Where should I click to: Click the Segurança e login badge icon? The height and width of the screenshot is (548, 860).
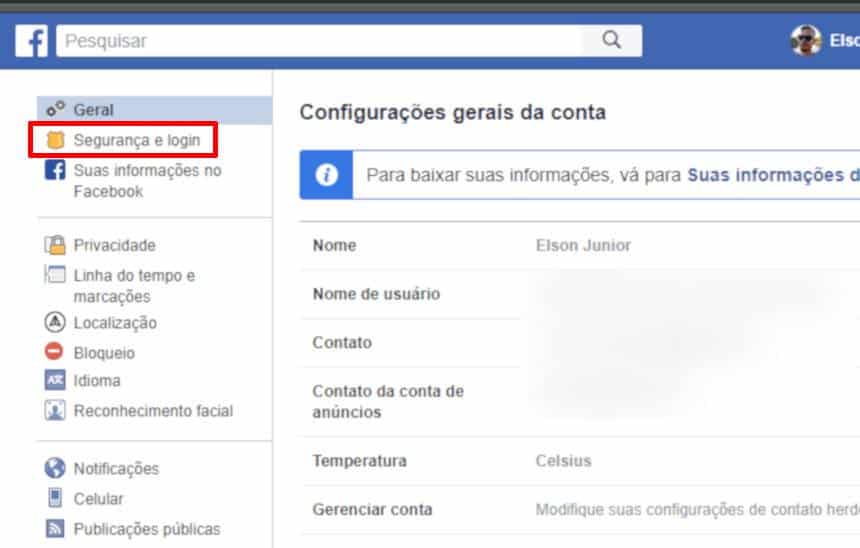[x=55, y=140]
